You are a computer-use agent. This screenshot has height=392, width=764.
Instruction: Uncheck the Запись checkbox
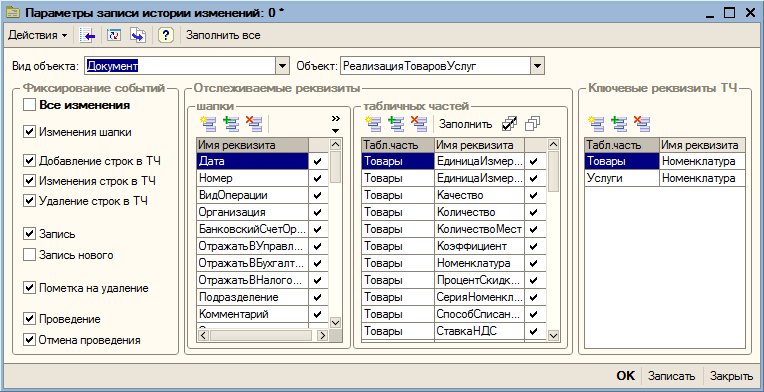30,234
